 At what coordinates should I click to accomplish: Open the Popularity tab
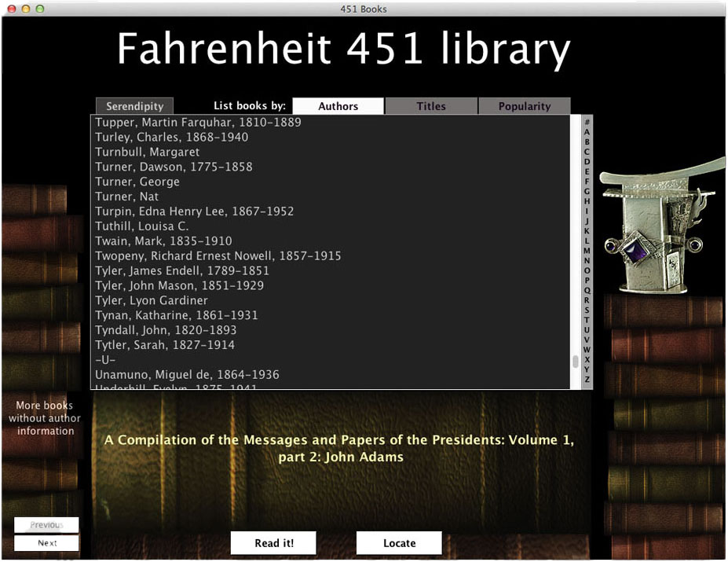[524, 106]
